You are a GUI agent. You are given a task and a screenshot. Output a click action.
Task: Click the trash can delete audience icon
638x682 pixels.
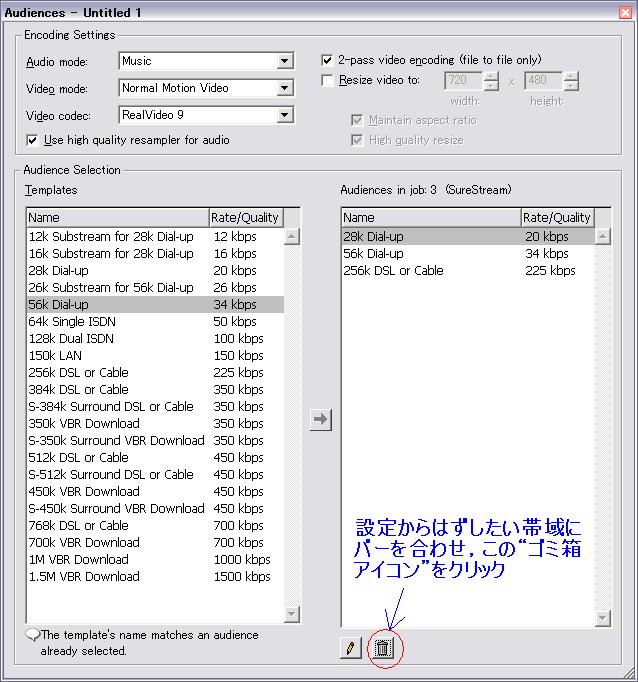(383, 648)
